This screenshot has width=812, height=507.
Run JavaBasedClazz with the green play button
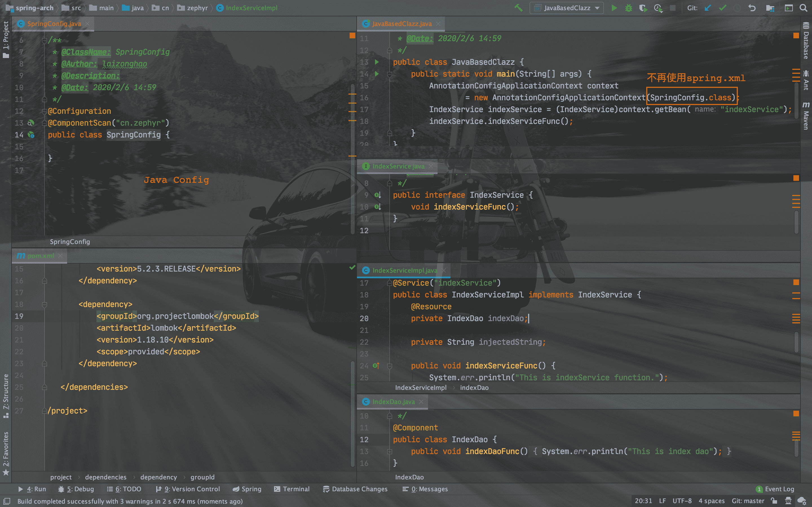(x=614, y=8)
